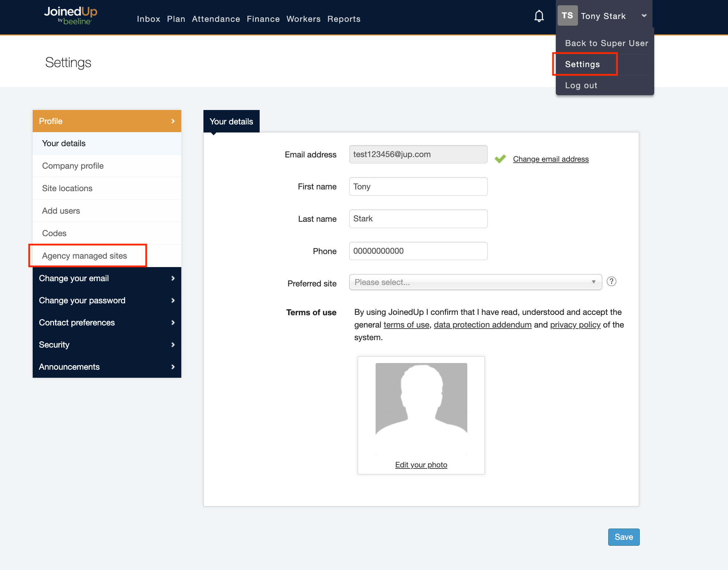Screen dimensions: 728x570
Task: Expand the Change your password section
Action: coord(107,300)
